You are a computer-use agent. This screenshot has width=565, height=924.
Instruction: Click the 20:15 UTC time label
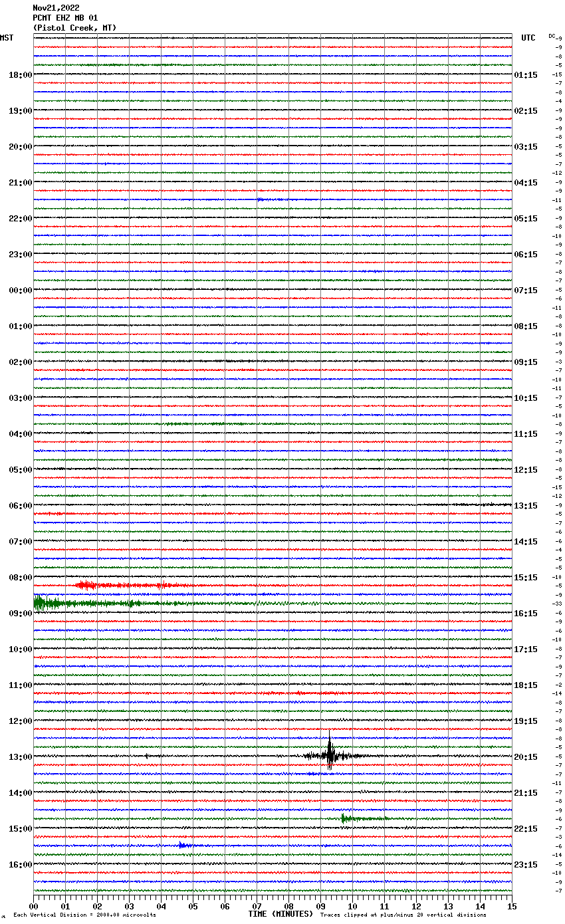click(525, 757)
